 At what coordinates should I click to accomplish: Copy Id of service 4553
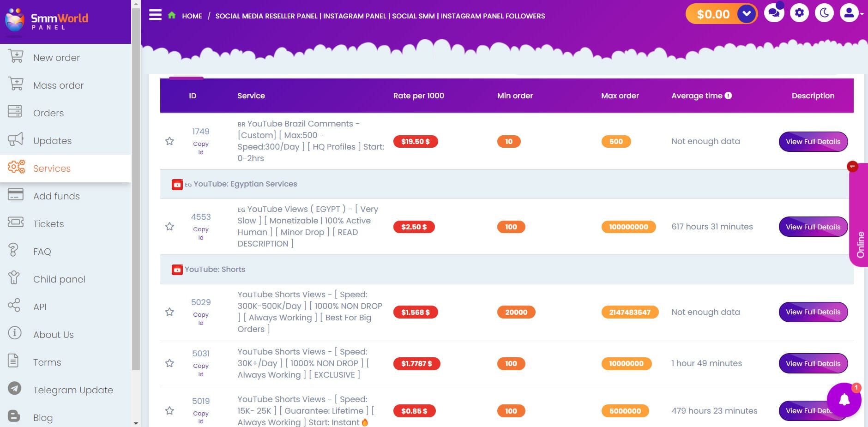click(201, 233)
